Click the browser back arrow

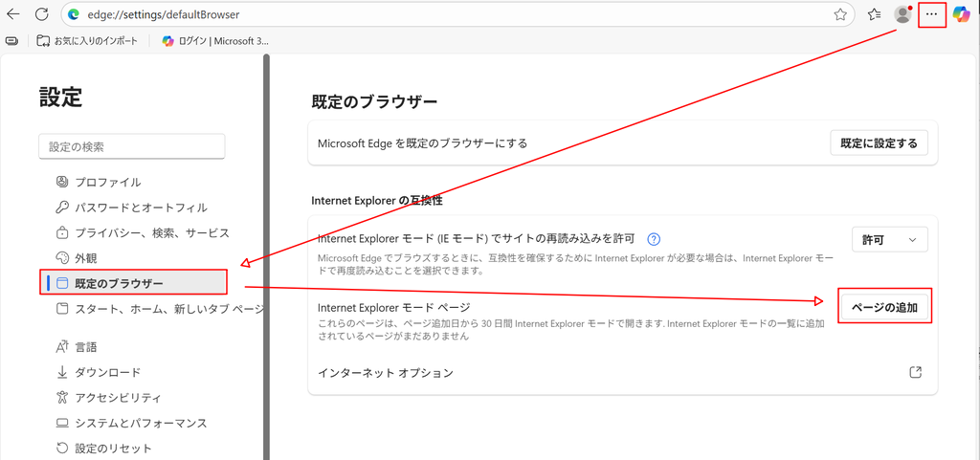point(13,14)
